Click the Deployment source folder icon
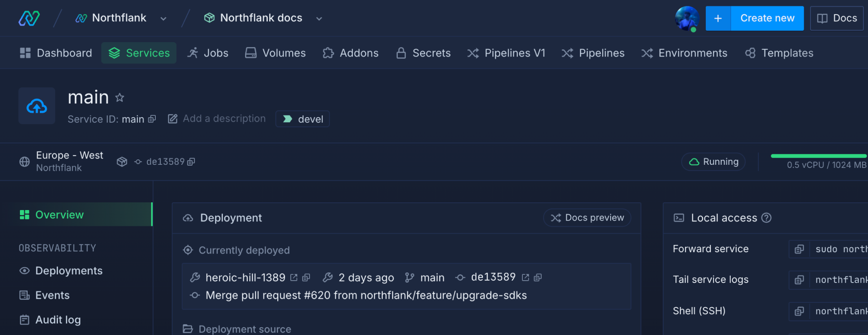Screen dimensions: 868x335 pos(188,329)
